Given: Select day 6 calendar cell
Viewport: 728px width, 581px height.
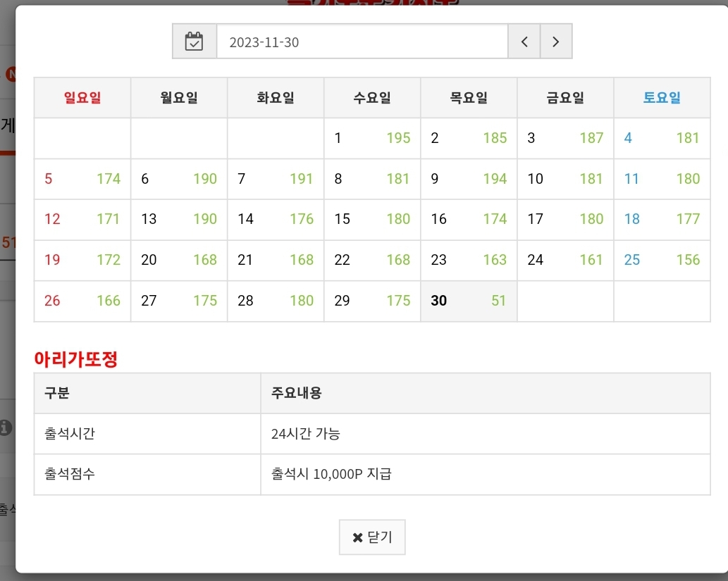Looking at the screenshot, I should 179,179.
